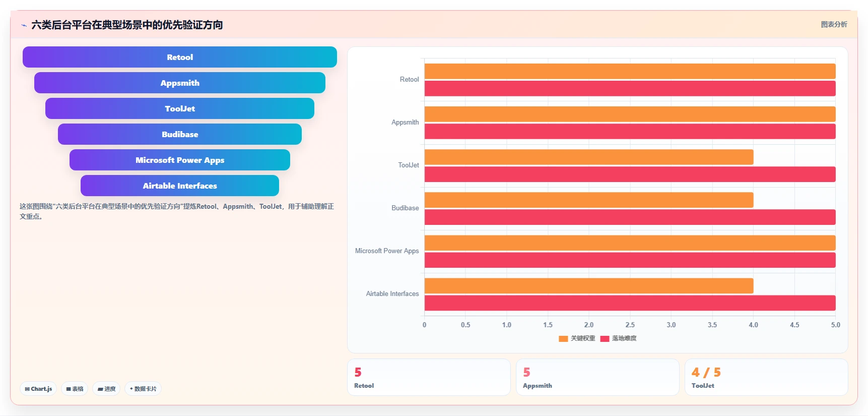Image resolution: width=868 pixels, height=416 pixels.
Task: Select the Microsoft Power Apps funnel stage
Action: (180, 160)
